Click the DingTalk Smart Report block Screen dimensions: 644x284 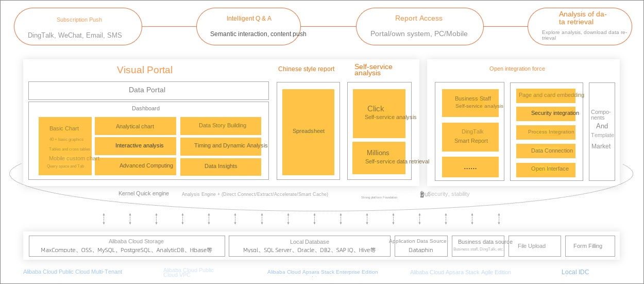[x=470, y=137]
